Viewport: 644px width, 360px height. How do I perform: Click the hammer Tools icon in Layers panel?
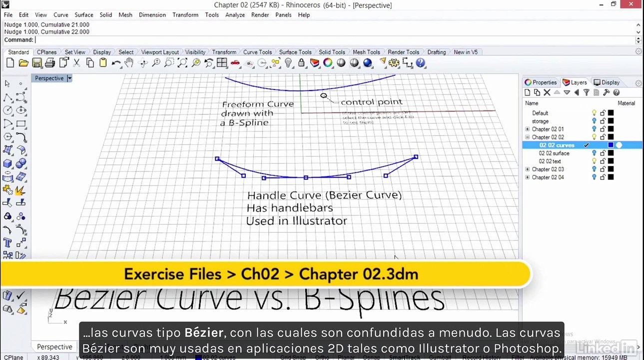606,92
